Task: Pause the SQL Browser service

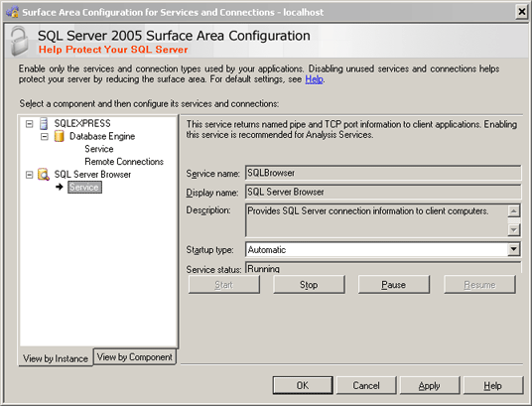Action: click(x=394, y=285)
